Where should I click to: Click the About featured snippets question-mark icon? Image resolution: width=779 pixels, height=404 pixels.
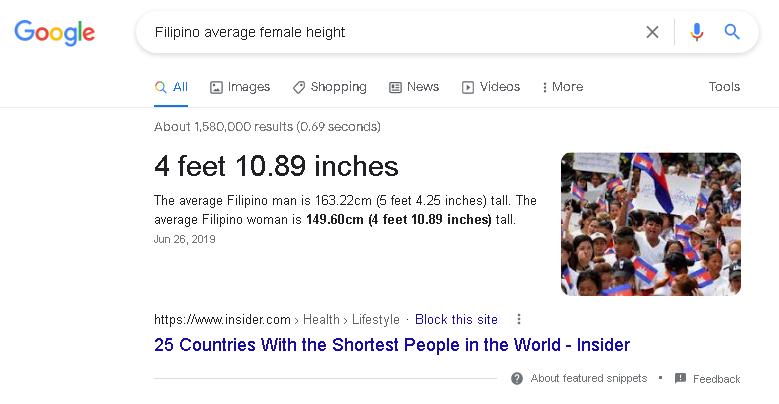[517, 379]
